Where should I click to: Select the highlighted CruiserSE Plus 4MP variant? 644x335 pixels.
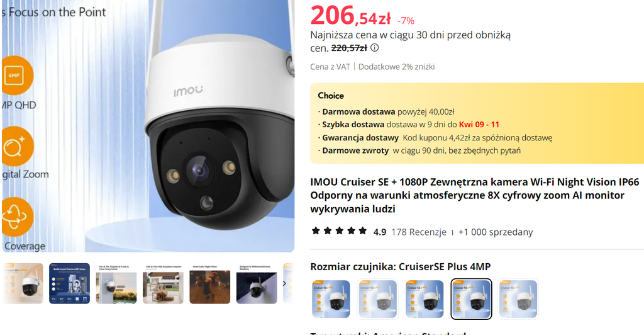click(x=471, y=299)
